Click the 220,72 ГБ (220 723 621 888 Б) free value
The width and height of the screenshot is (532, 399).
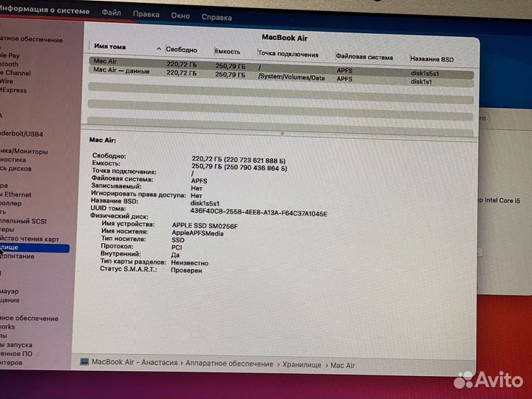[x=239, y=160]
